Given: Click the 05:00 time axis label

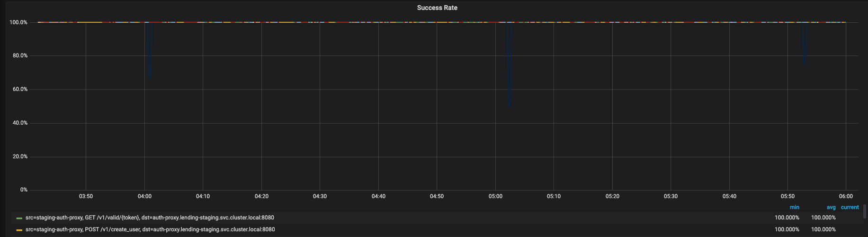Looking at the screenshot, I should [x=495, y=196].
